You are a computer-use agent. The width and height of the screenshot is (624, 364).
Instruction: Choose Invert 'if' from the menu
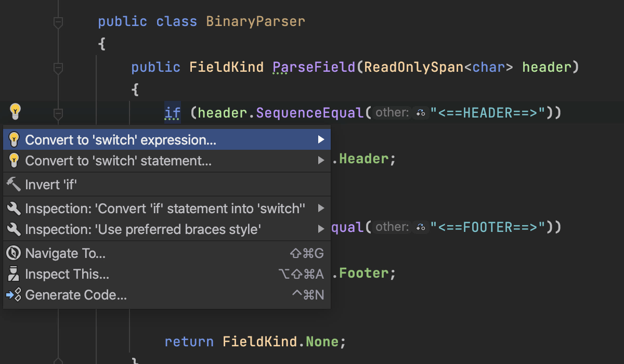coord(51,185)
